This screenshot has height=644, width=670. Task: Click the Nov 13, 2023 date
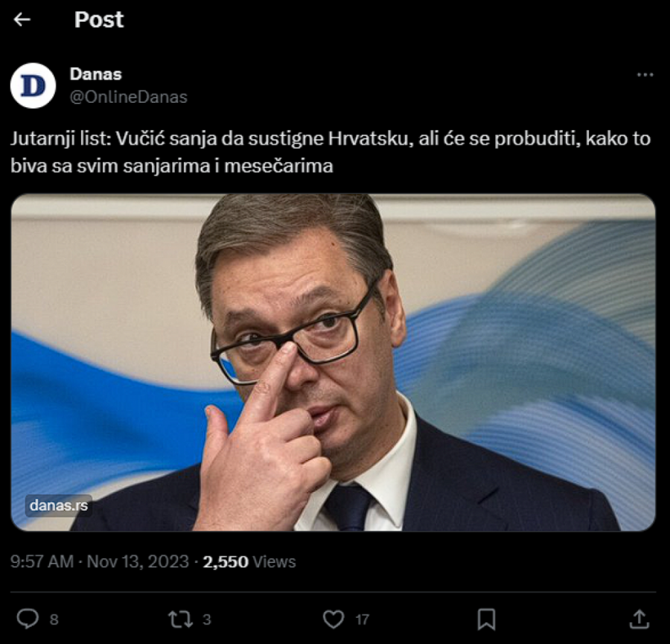point(138,561)
